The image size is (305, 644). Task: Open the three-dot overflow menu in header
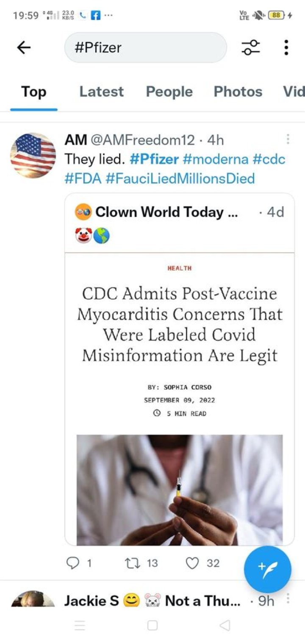[x=286, y=47]
